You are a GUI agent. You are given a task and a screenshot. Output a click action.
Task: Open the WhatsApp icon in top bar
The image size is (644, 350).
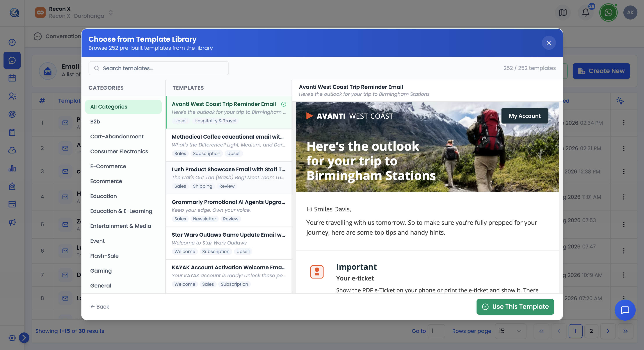pyautogui.click(x=608, y=12)
